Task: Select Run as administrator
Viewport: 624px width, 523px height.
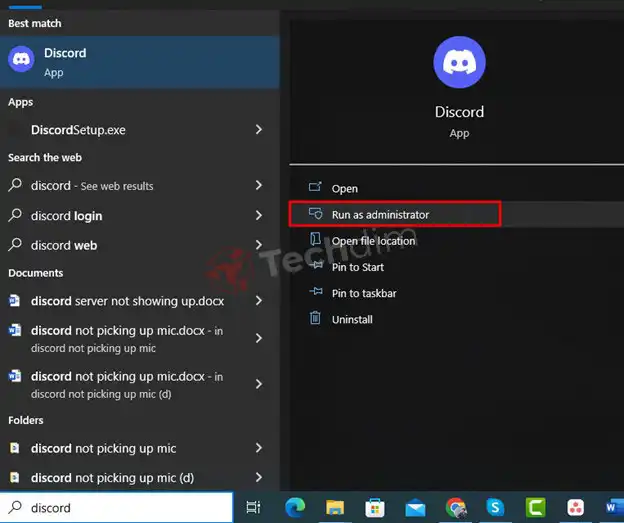Action: click(x=380, y=215)
